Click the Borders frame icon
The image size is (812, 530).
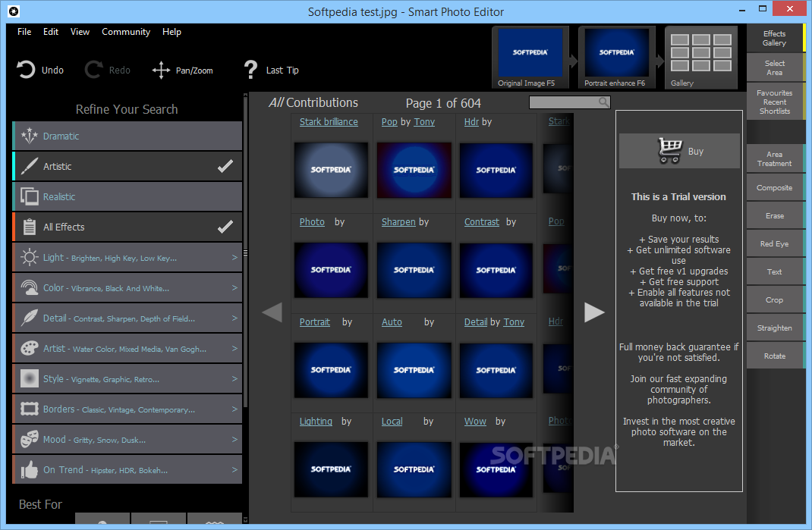coord(30,409)
